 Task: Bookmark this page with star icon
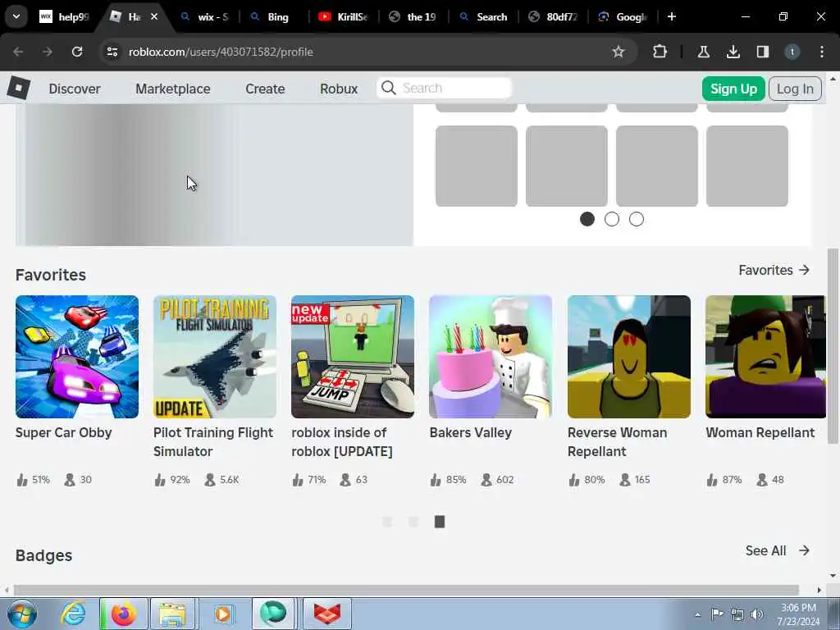click(x=619, y=52)
